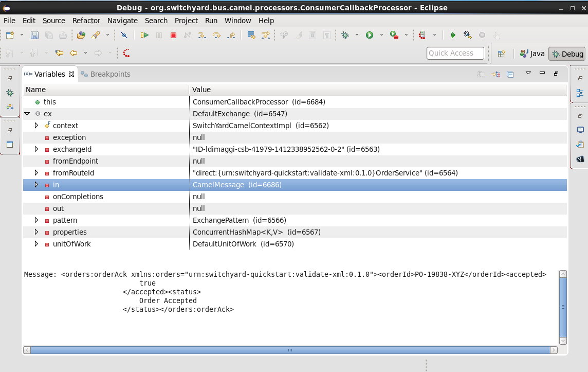Viewport: 588px width, 372px height.
Task: Click the bug icon in left sidebar
Action: [10, 93]
